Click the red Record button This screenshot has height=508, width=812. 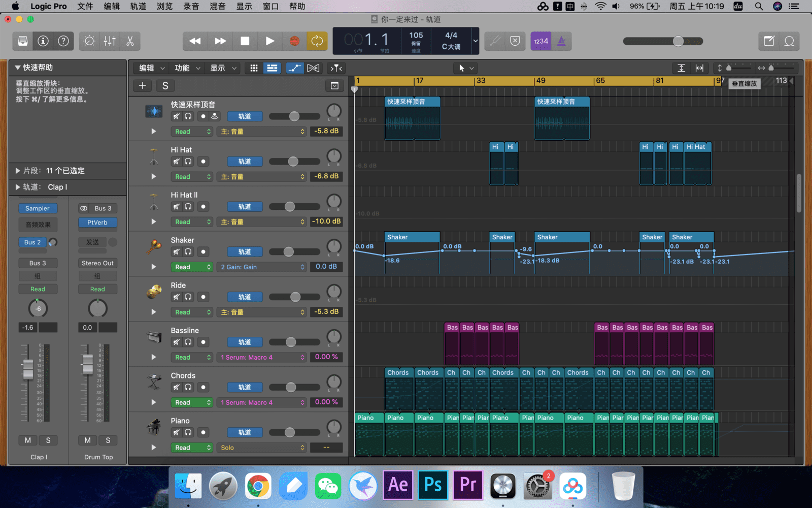point(294,41)
